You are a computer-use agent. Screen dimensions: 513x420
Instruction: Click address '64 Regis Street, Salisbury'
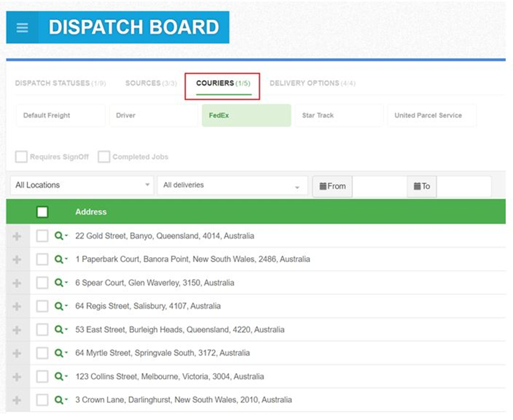pyautogui.click(x=120, y=306)
